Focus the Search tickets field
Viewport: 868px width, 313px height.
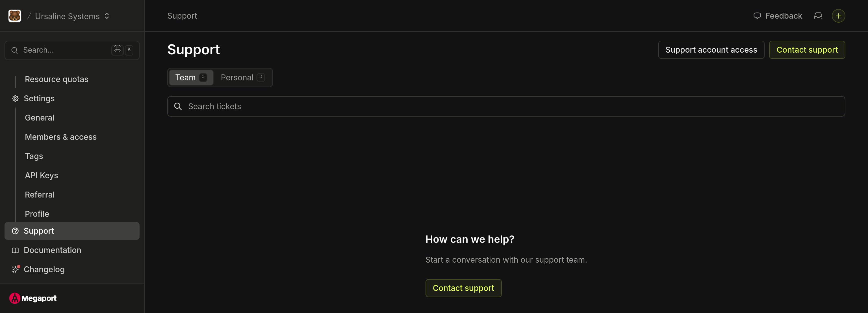(x=506, y=106)
